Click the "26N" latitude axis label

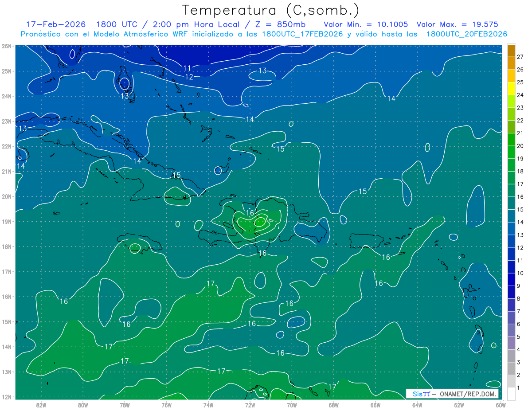tap(6, 46)
